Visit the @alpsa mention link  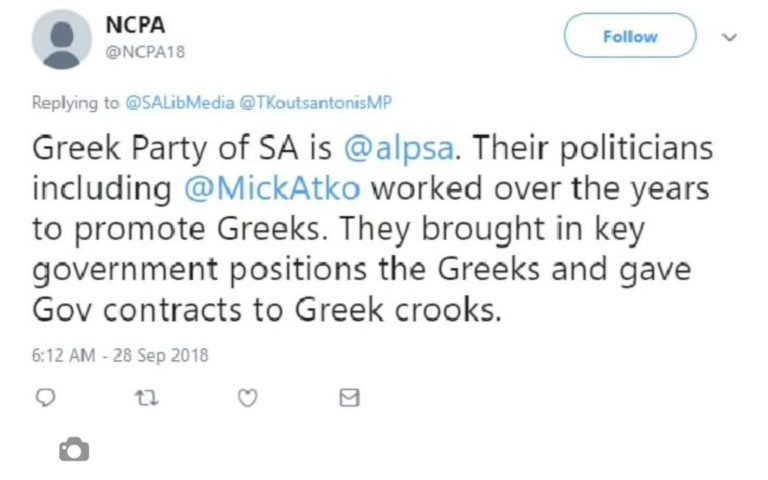pyautogui.click(x=399, y=148)
